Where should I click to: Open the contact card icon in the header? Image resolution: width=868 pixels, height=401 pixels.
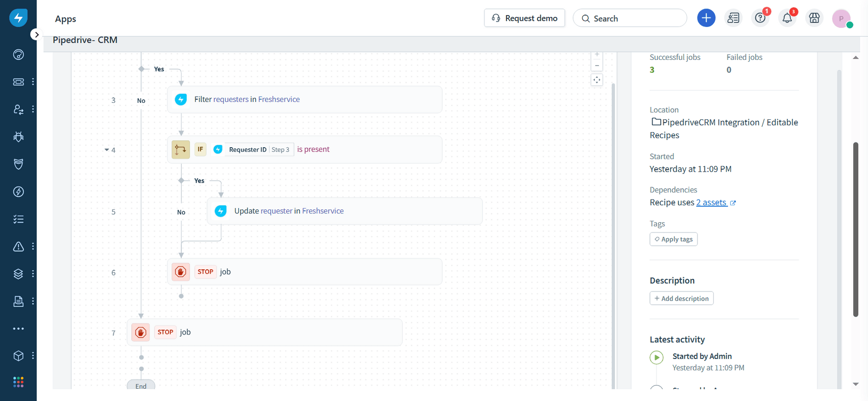click(x=733, y=18)
